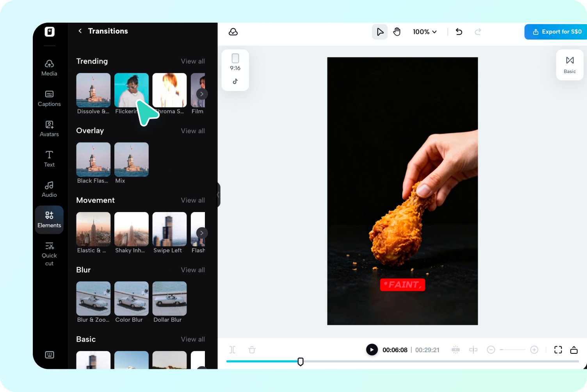
Task: Show more Trending transitions arrow
Action: tap(202, 94)
